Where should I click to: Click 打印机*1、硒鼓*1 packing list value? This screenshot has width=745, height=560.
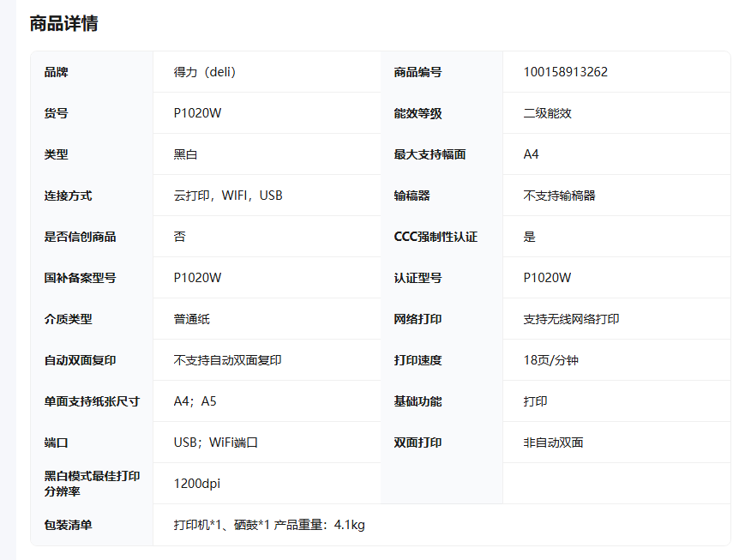tap(269, 525)
